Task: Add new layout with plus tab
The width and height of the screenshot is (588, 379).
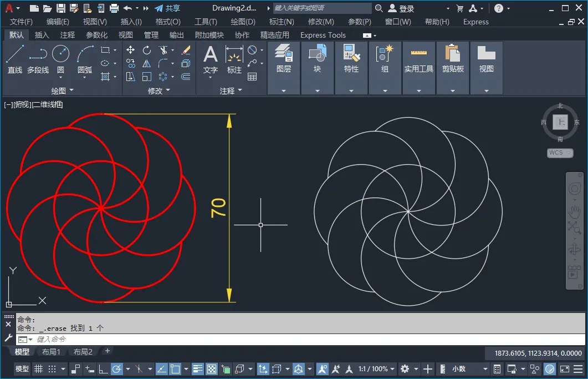Action: [108, 351]
